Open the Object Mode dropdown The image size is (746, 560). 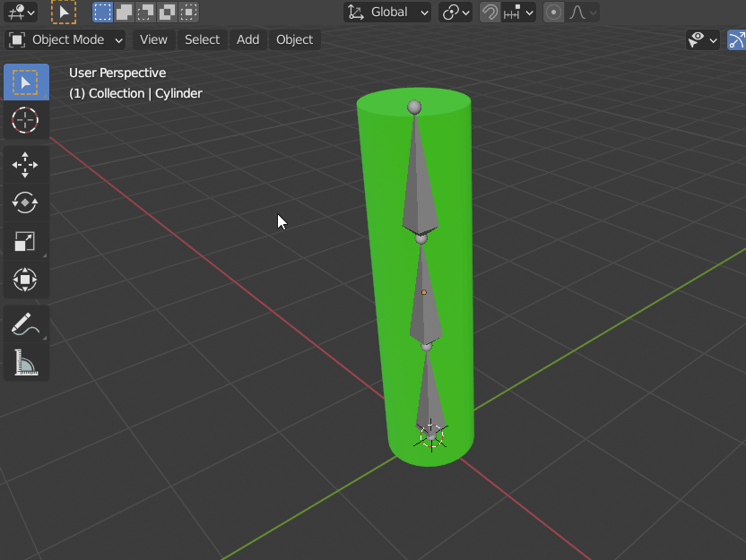click(65, 40)
